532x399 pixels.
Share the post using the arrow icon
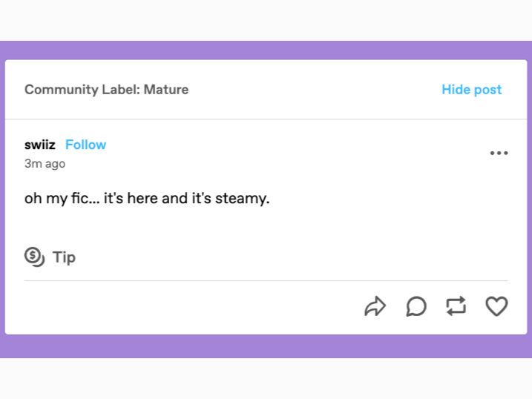click(375, 306)
